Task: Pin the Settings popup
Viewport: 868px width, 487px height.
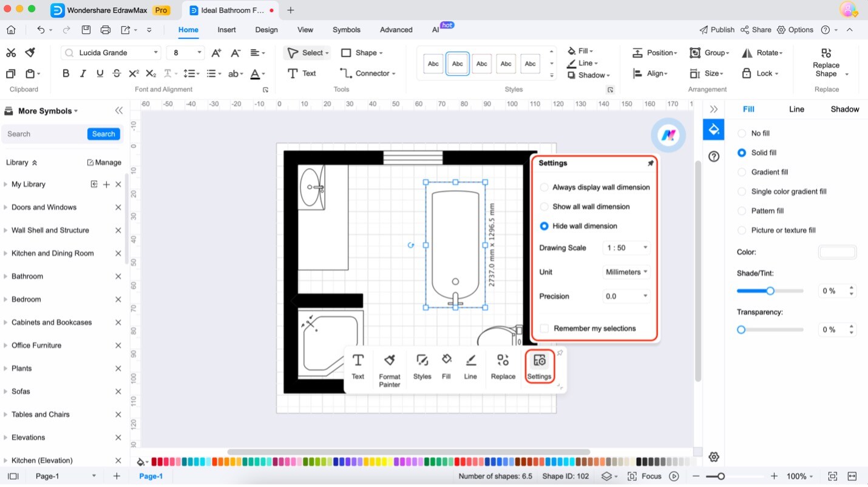Action: [x=651, y=163]
